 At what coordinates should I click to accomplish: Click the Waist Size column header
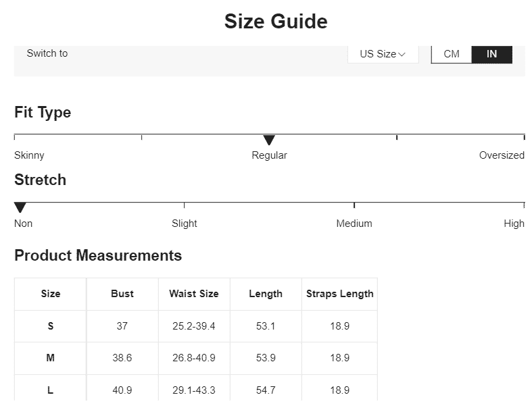[x=194, y=294]
